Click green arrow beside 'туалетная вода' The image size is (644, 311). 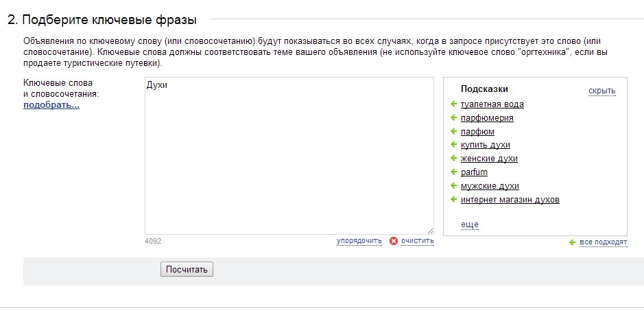tap(453, 104)
